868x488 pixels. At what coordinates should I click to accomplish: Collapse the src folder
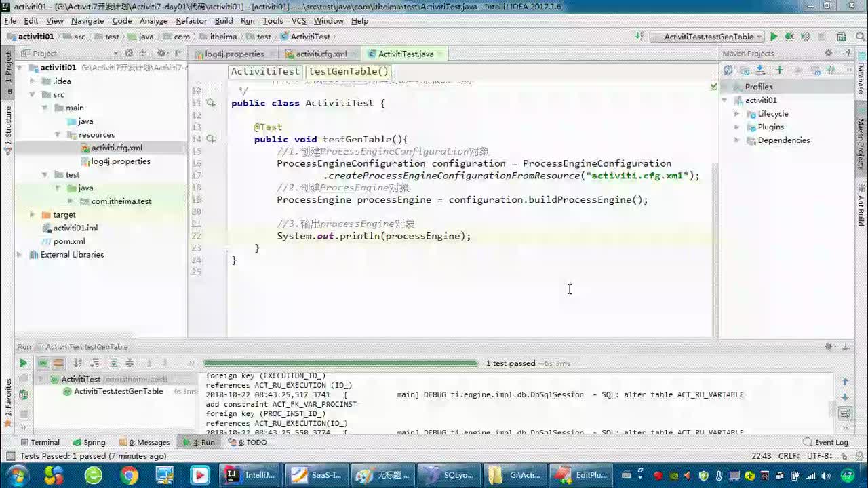click(x=32, y=95)
